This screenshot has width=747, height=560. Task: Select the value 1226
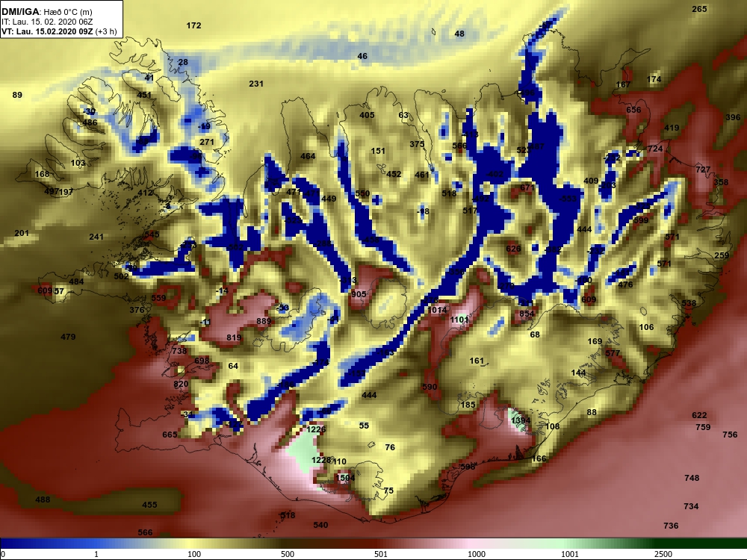click(316, 429)
